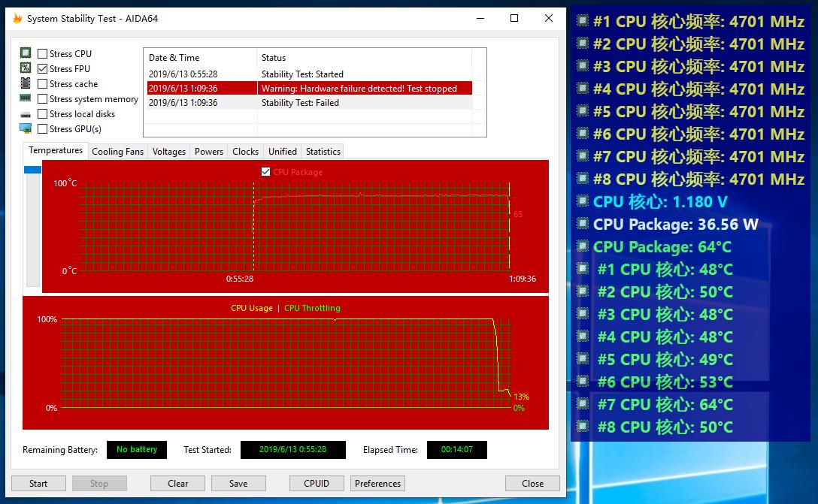Toggle the CPU Package graph checkbox
818x504 pixels.
point(265,171)
